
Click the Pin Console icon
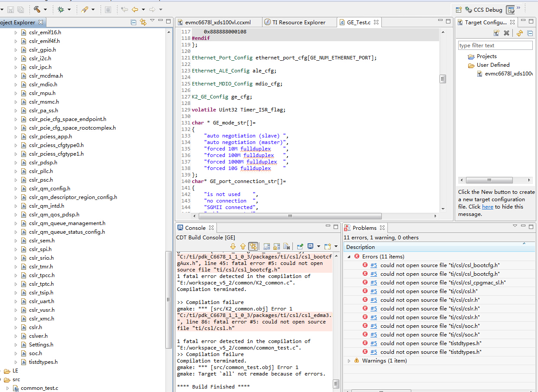click(x=300, y=246)
